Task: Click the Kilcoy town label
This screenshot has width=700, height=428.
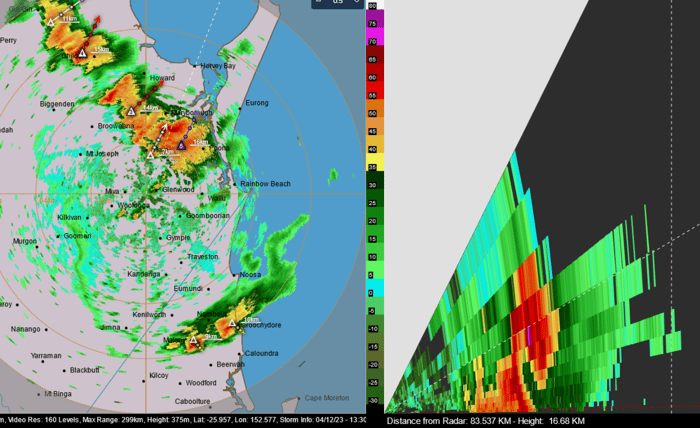Action: click(159, 375)
